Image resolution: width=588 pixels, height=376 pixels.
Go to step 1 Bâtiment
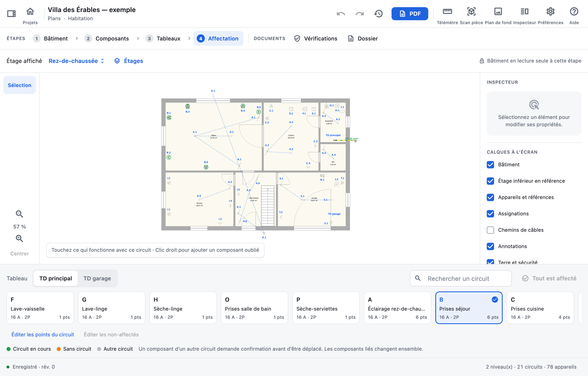coord(50,38)
